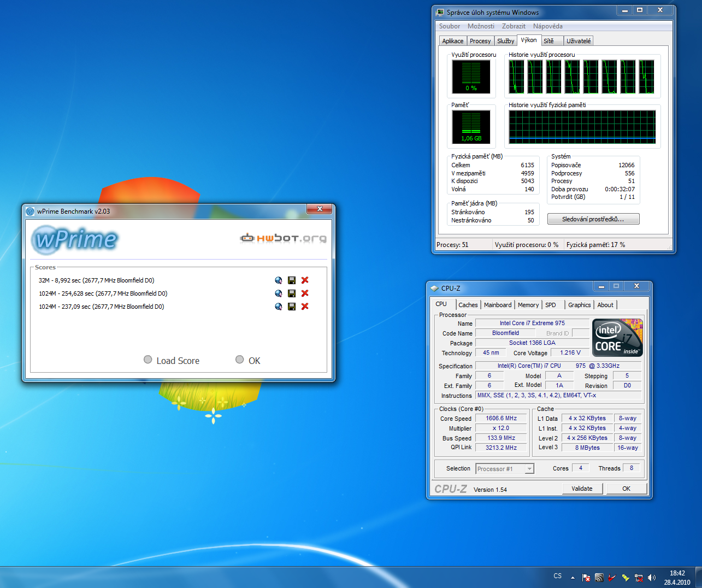702x588 pixels.
Task: Switch to the Služby tab
Action: 506,41
